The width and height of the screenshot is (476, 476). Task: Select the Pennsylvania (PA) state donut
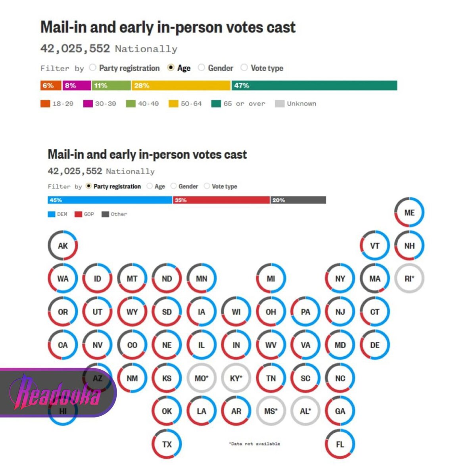click(x=305, y=312)
